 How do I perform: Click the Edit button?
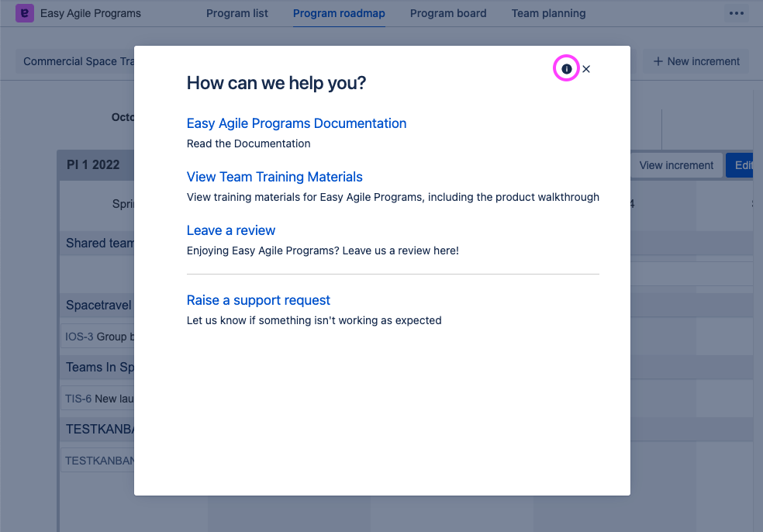[743, 165]
